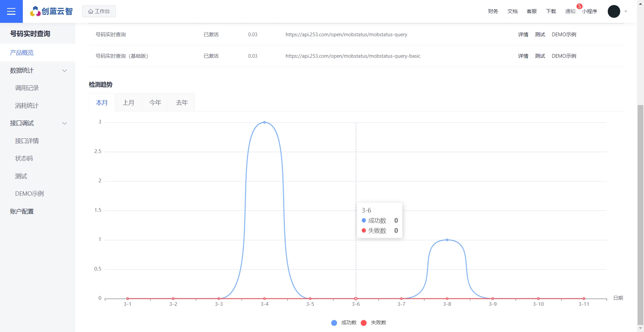Switch to the 上月 tab

[x=128, y=103]
